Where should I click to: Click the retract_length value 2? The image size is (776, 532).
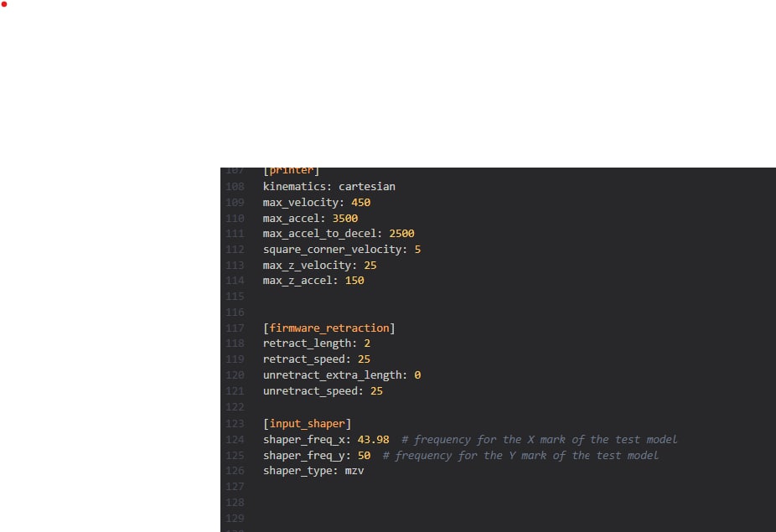pyautogui.click(x=367, y=343)
